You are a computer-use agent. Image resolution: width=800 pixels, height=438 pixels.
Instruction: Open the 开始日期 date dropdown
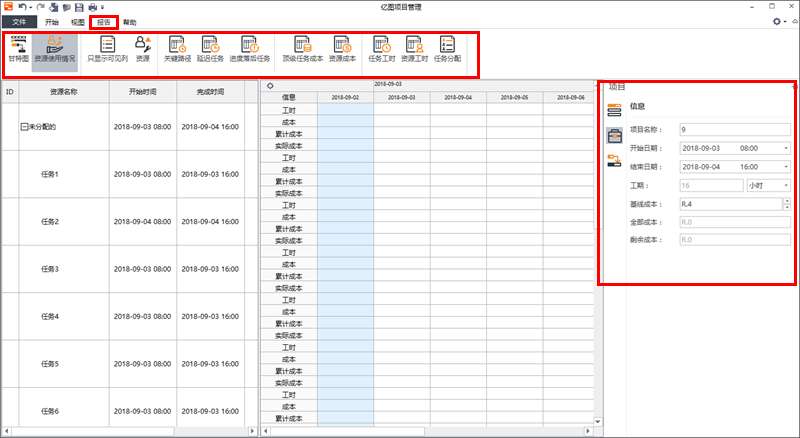pyautogui.click(x=786, y=149)
